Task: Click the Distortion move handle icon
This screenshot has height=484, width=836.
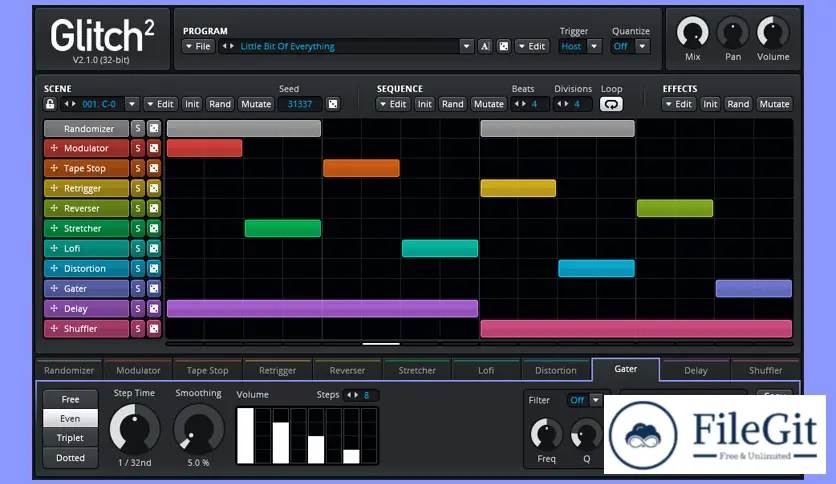Action: pos(54,269)
